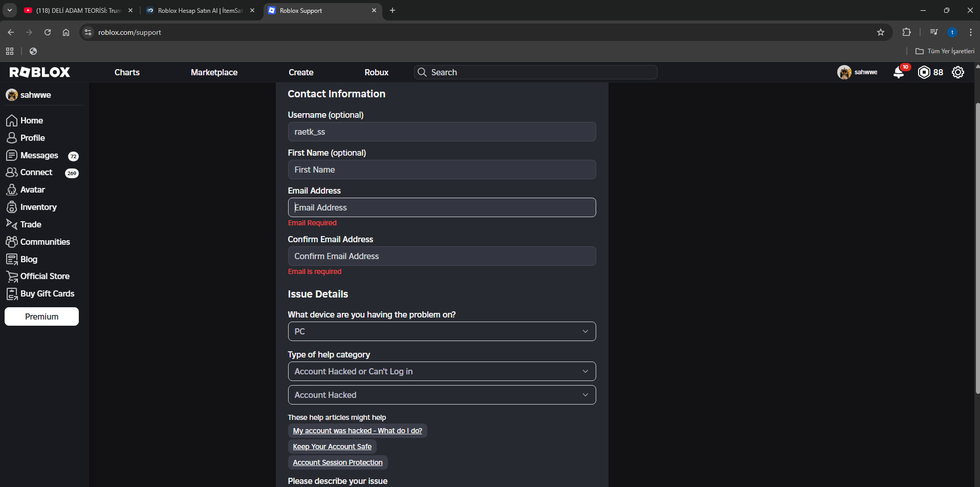Open the media control icon in the toolbar
This screenshot has height=487, width=980.
pyautogui.click(x=934, y=32)
